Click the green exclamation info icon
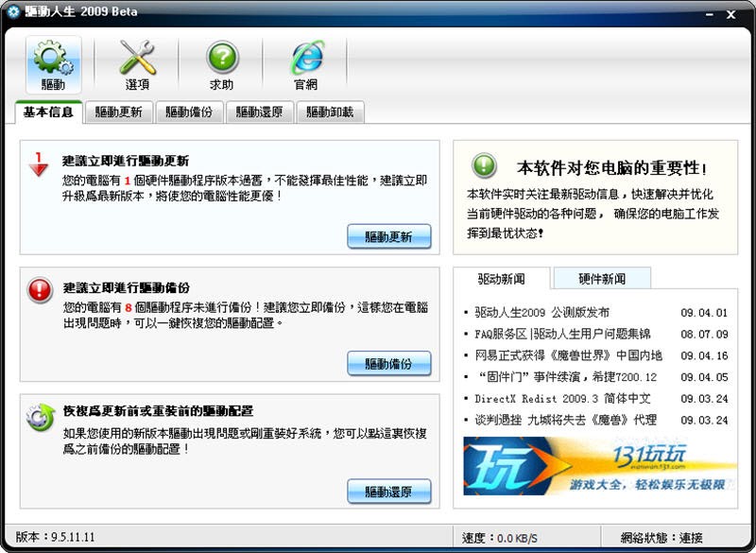 [484, 165]
